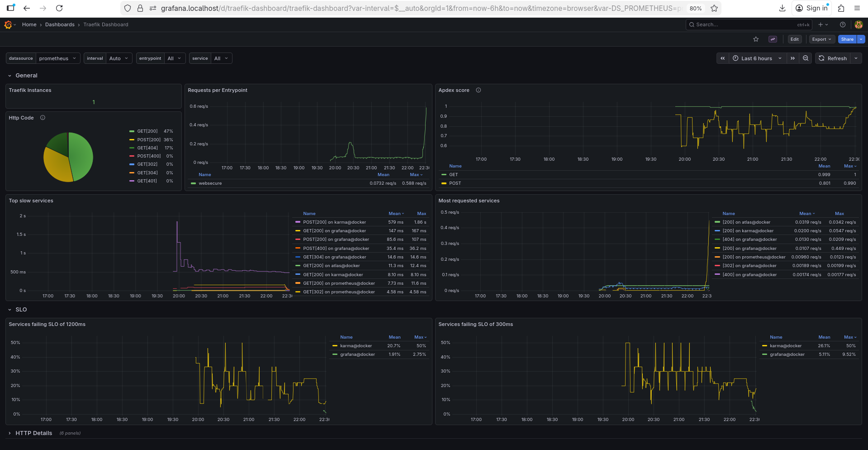Click the info icon next to Apdex score
The width and height of the screenshot is (868, 450).
point(479,90)
